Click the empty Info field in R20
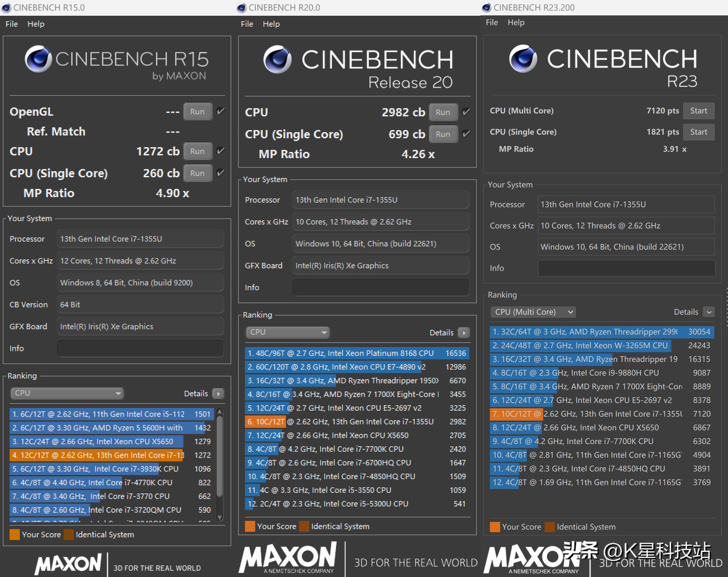 tap(380, 287)
